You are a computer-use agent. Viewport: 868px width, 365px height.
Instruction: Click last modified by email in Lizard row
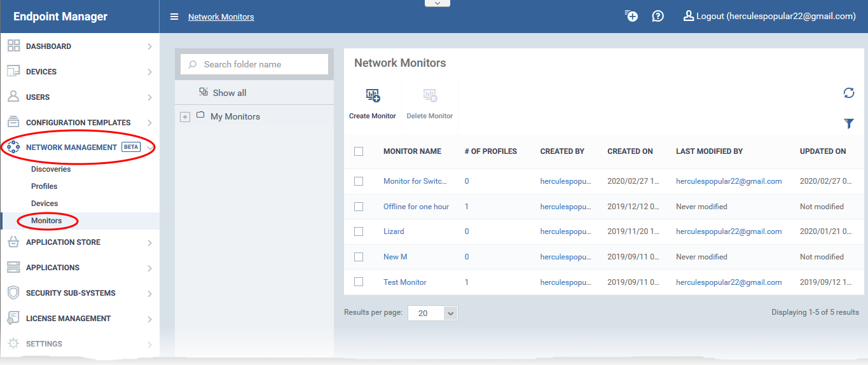coord(729,231)
